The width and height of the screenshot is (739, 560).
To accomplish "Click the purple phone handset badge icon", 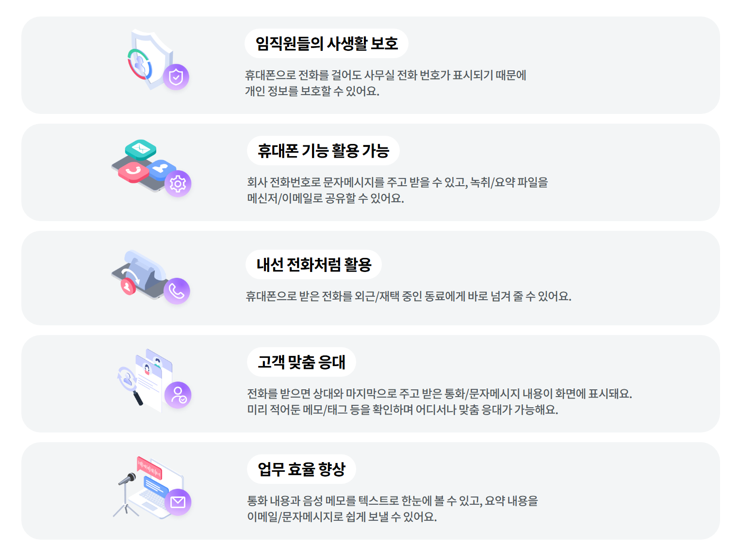I will point(177,291).
